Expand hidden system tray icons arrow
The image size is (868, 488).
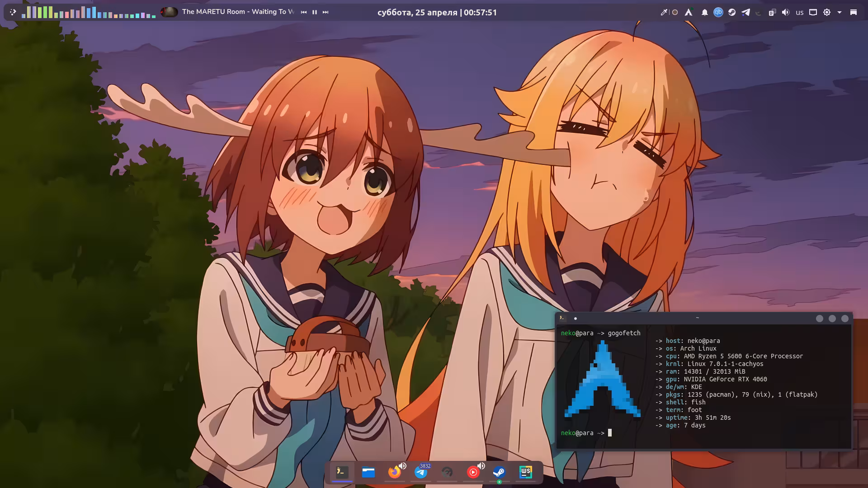point(840,12)
